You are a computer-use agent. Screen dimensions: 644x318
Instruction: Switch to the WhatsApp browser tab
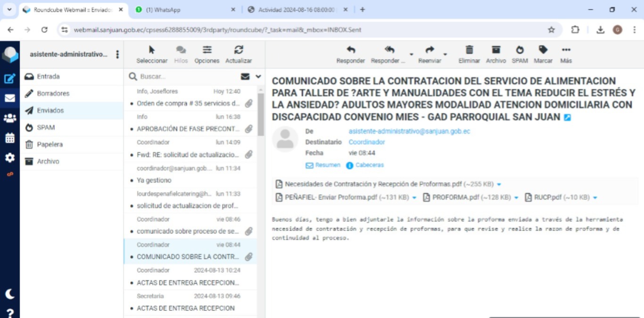tap(184, 9)
